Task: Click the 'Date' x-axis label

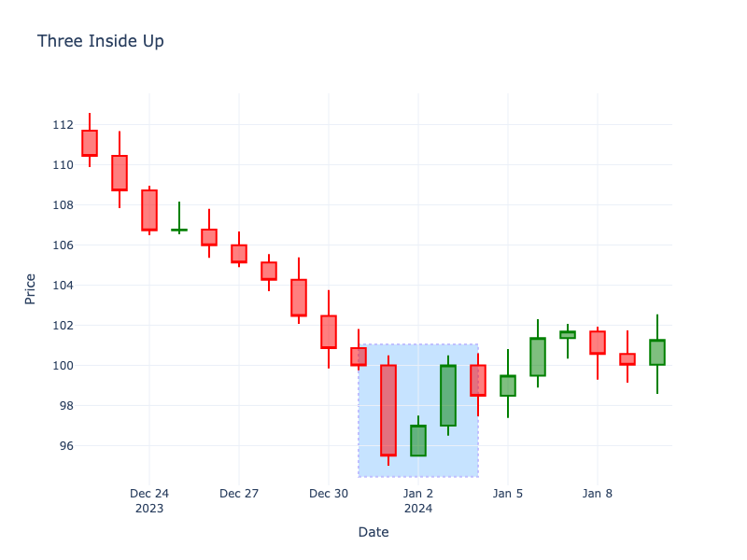Action: (373, 532)
